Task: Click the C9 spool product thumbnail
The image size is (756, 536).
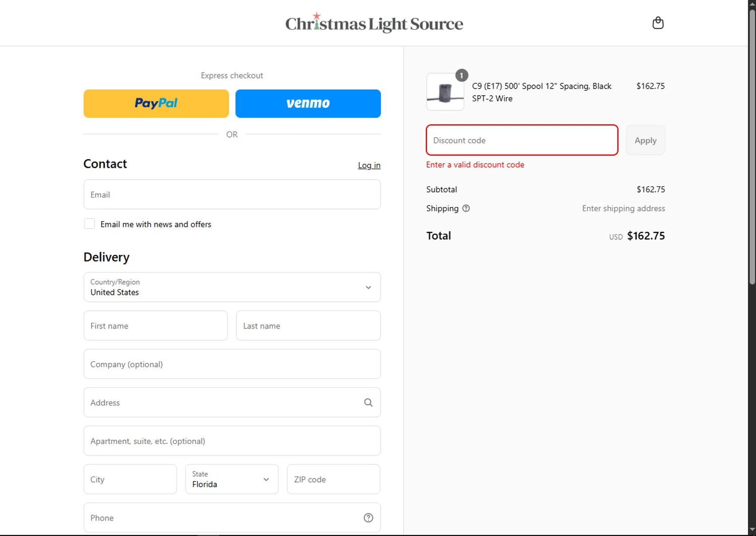Action: 445,92
